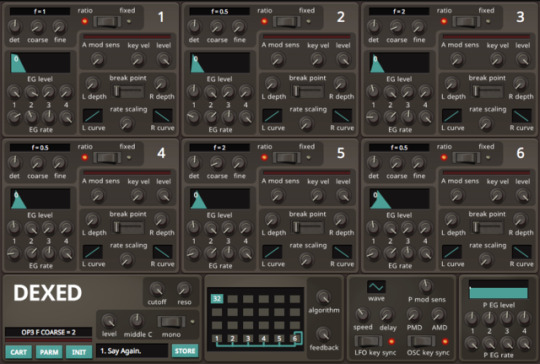Click operator 1 L curve selector
The height and width of the screenshot is (364, 540).
click(x=93, y=116)
